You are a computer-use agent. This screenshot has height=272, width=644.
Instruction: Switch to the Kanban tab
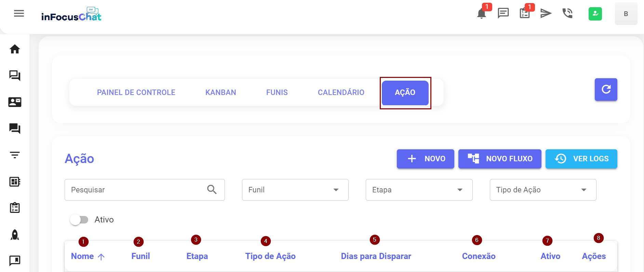[x=220, y=93]
